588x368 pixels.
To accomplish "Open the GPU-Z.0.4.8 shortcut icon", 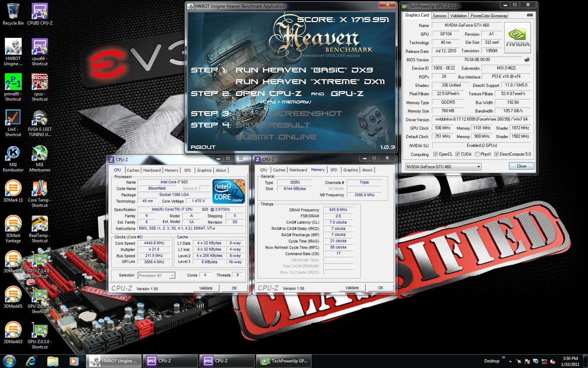I will [40, 264].
